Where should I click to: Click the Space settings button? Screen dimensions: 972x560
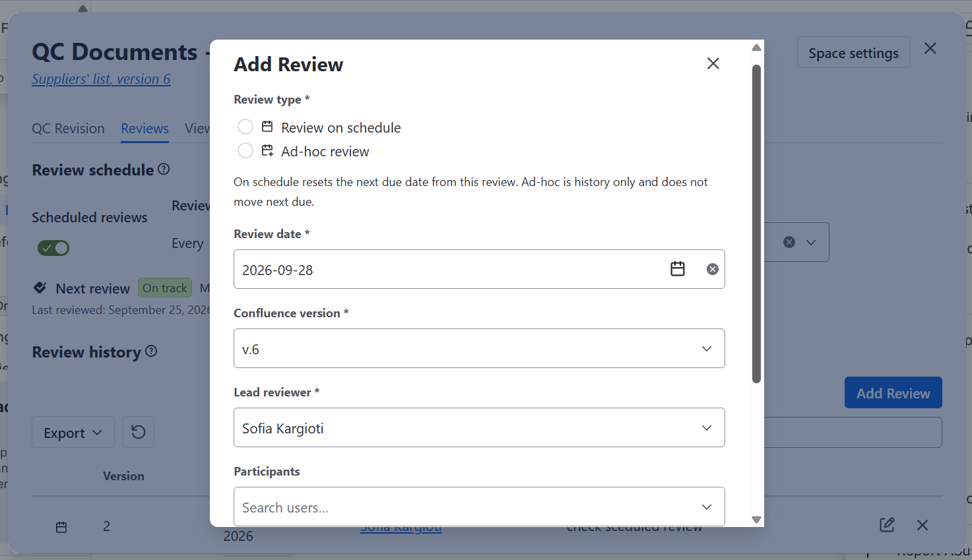point(853,53)
